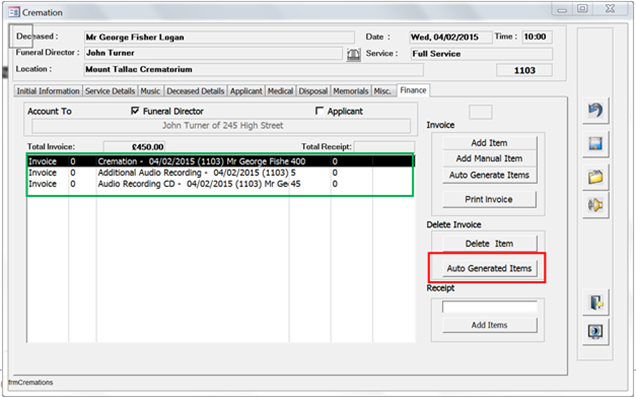Screen dimensions: 636x397
Task: Click the Print Invoice button
Action: [489, 200]
